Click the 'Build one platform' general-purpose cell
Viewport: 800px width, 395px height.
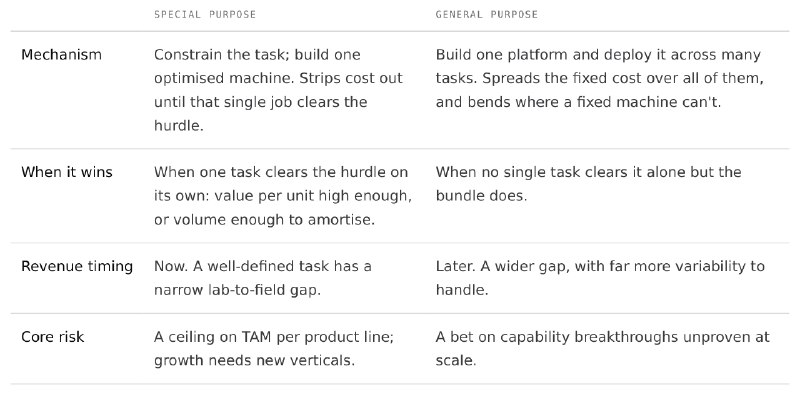point(599,79)
